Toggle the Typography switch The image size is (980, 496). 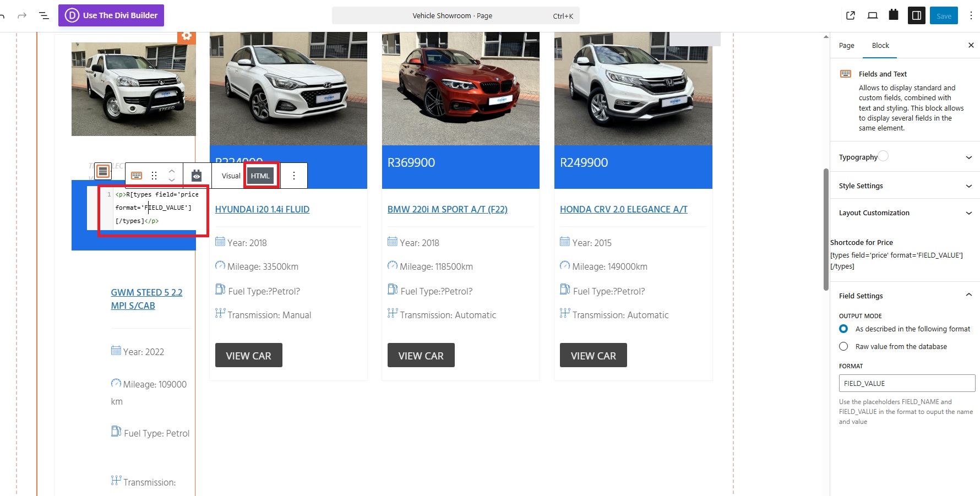[x=883, y=156]
